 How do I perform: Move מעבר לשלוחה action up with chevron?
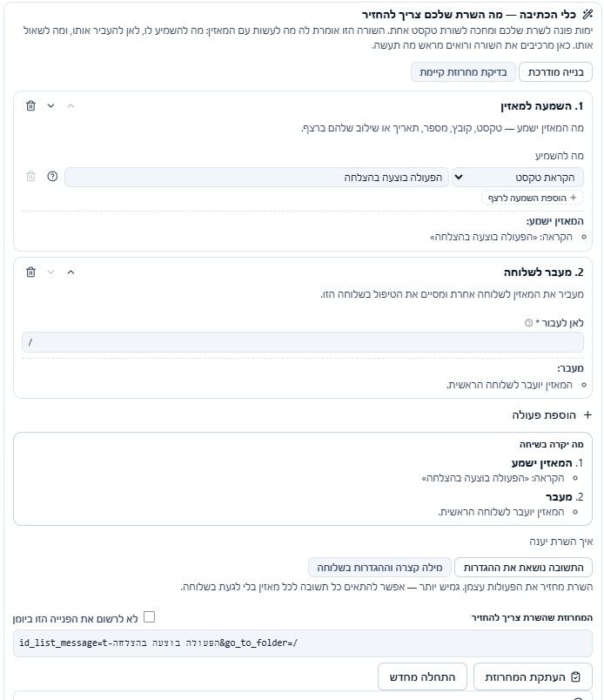pyautogui.click(x=71, y=273)
